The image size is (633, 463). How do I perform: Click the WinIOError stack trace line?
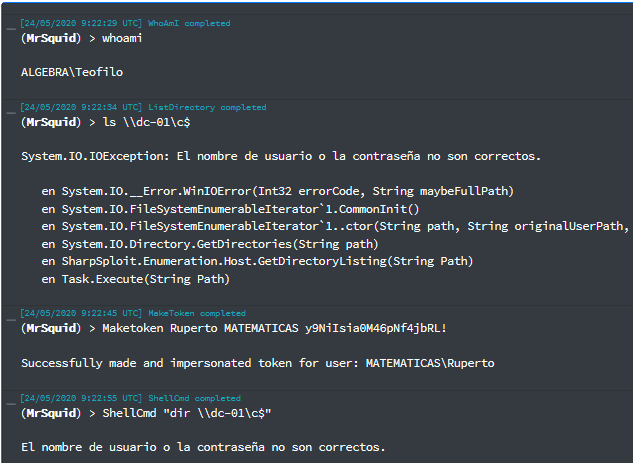[278, 191]
